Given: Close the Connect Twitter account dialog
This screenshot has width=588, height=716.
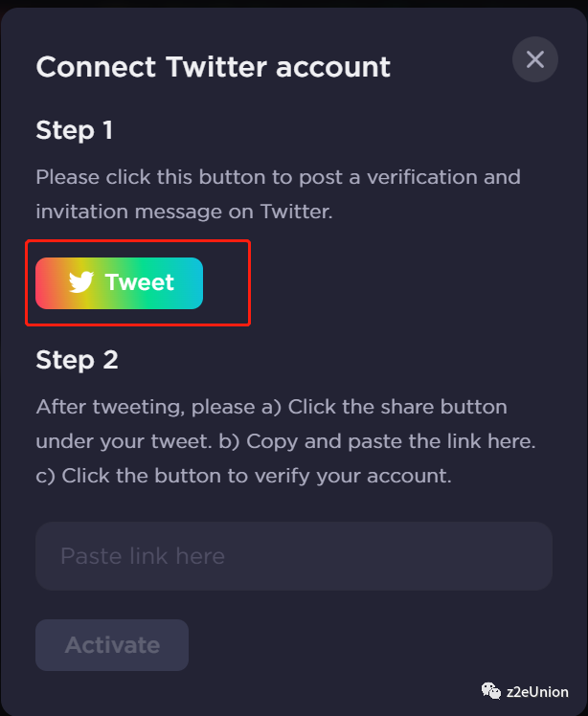Looking at the screenshot, I should [535, 59].
